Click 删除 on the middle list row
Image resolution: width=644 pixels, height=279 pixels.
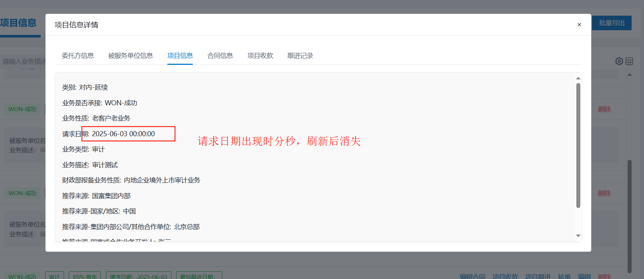pos(604,193)
